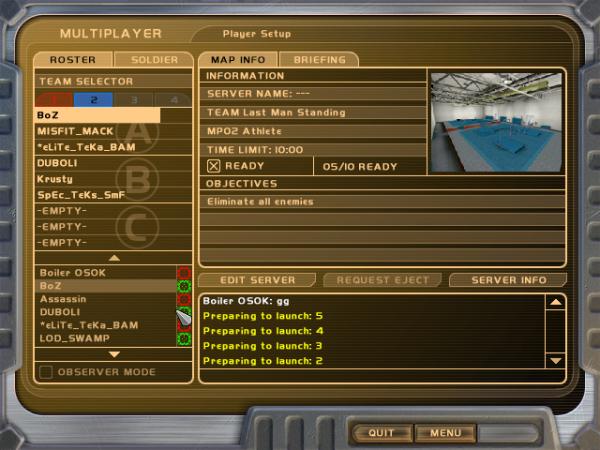Open SERVER INFO
The width and height of the screenshot is (600, 450).
tap(509, 280)
